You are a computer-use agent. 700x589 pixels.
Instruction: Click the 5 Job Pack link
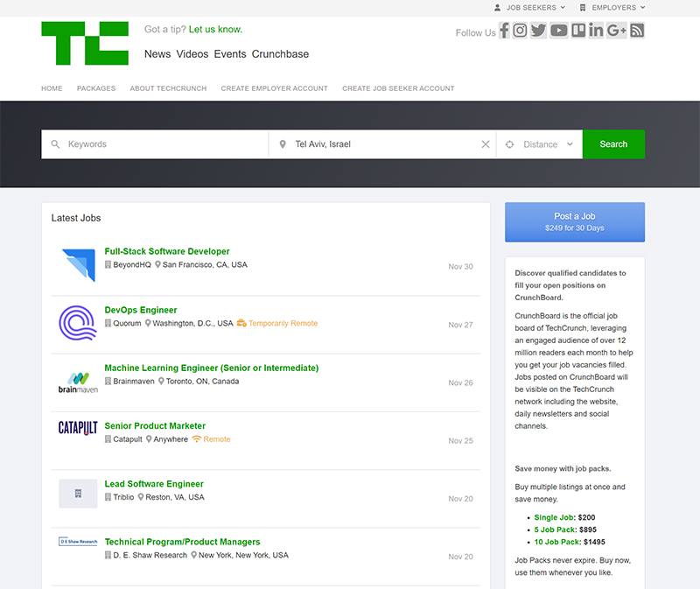(x=555, y=529)
